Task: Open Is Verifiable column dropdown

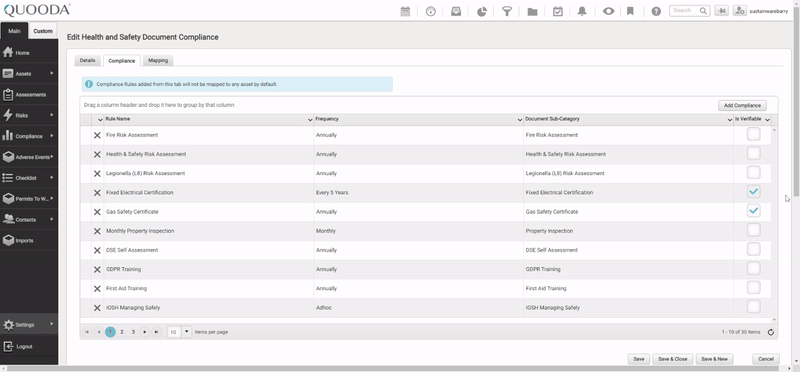Action: click(767, 119)
